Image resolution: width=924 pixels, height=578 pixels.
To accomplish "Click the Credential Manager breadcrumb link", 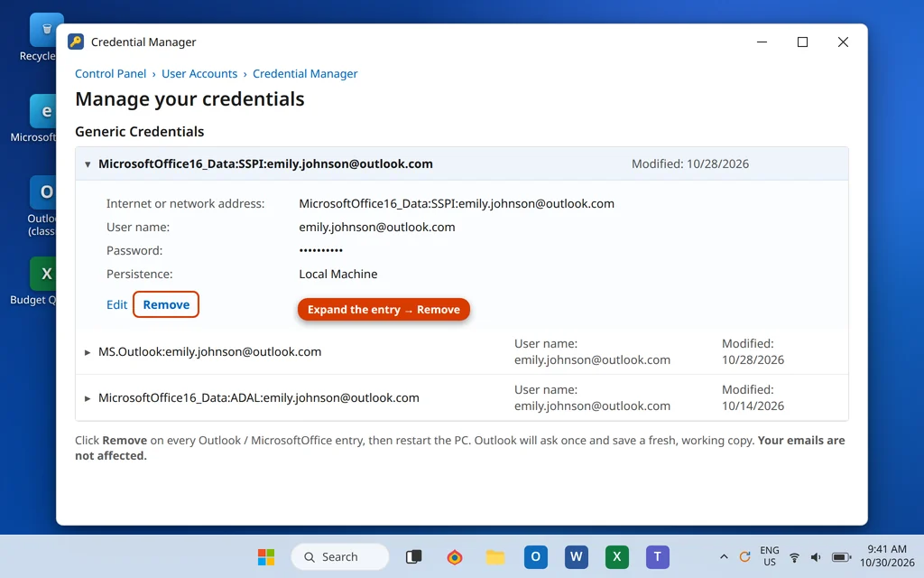I will click(x=305, y=74).
